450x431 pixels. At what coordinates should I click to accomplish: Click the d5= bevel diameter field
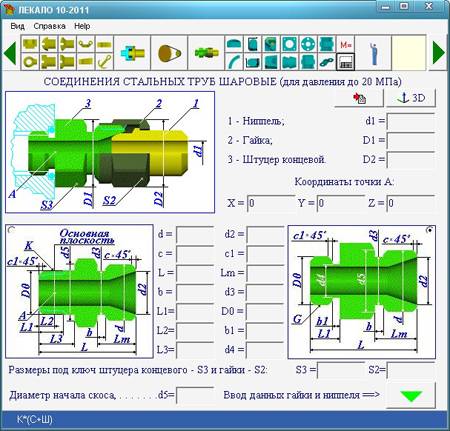pyautogui.click(x=195, y=395)
